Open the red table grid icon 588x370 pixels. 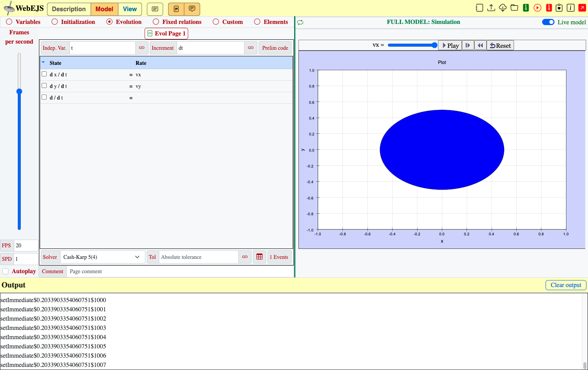(259, 257)
